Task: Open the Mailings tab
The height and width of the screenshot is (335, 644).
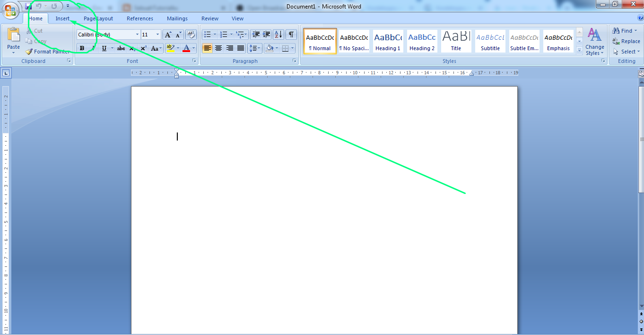Action: (177, 18)
